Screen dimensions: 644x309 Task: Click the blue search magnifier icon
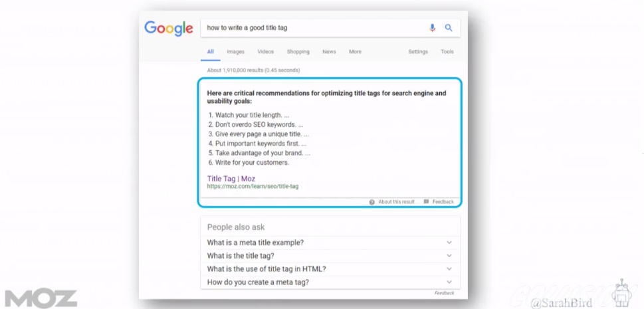click(449, 28)
